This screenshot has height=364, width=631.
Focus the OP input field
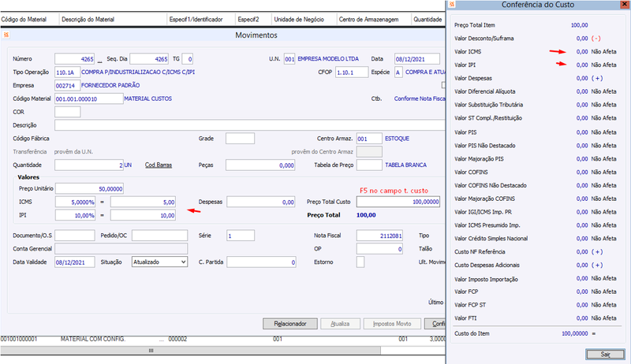click(x=379, y=249)
